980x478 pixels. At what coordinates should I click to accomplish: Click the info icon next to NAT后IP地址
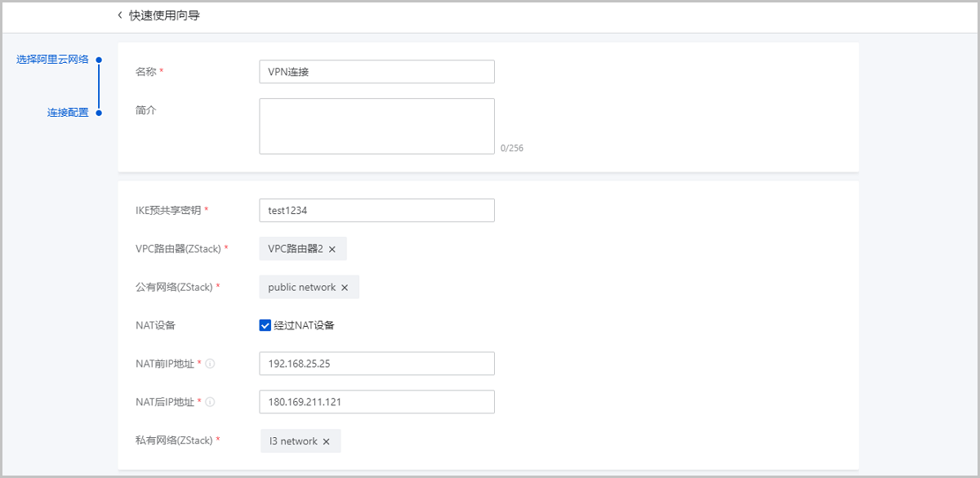210,402
